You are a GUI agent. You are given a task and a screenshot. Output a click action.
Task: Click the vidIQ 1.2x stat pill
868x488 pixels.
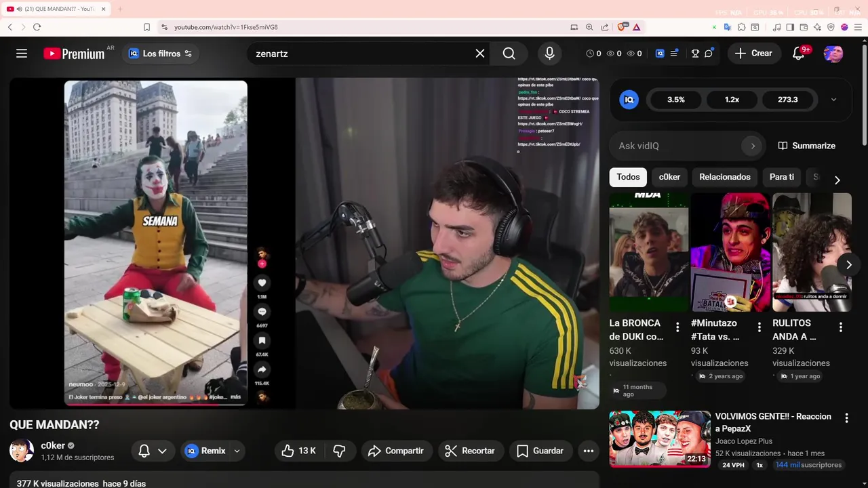click(732, 100)
